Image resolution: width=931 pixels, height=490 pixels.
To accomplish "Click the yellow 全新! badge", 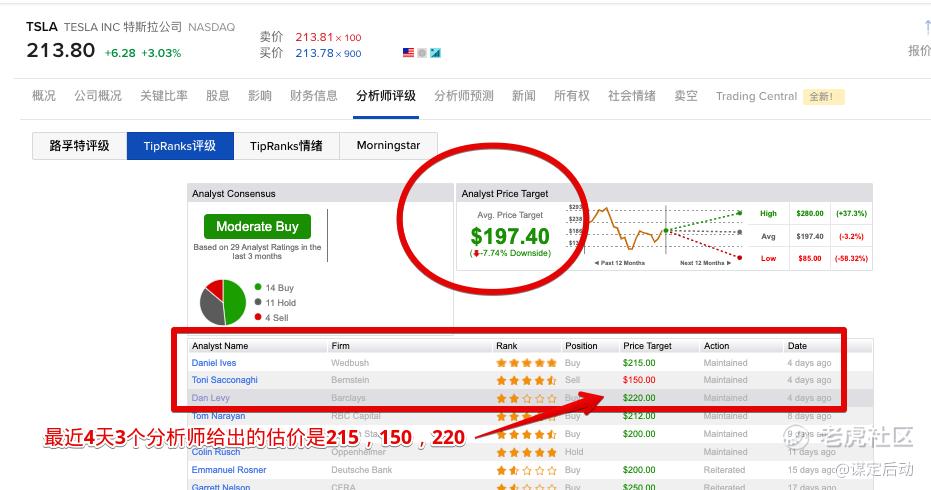I will pos(823,96).
